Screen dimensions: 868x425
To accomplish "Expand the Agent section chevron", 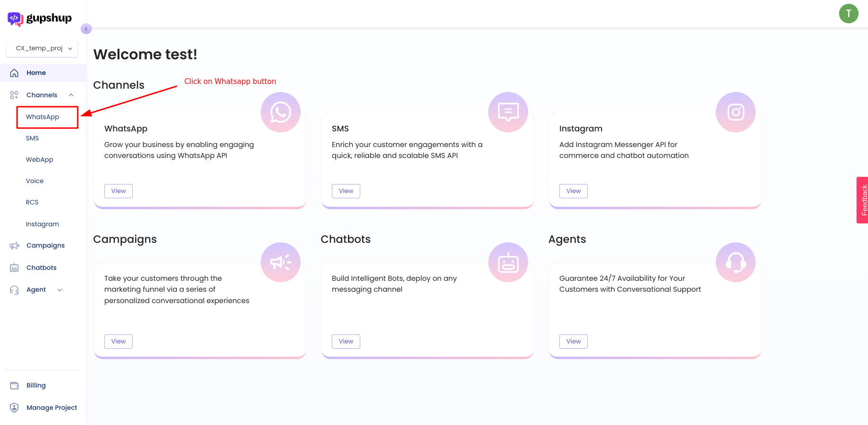I will pos(60,290).
